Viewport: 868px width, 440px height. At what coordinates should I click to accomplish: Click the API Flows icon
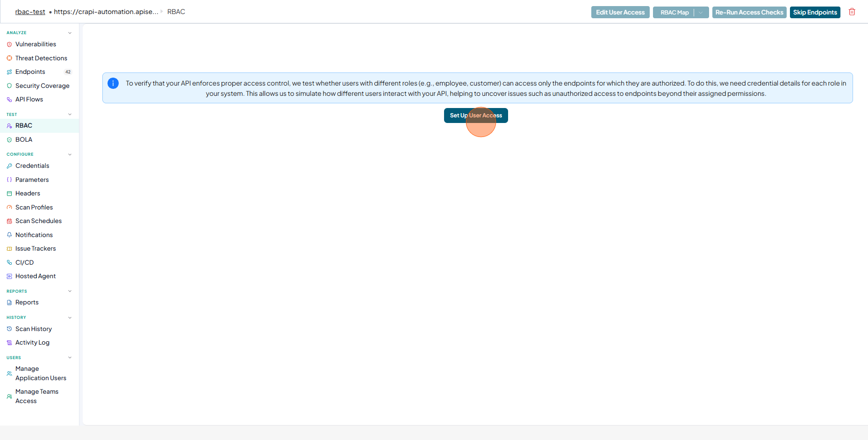9,100
